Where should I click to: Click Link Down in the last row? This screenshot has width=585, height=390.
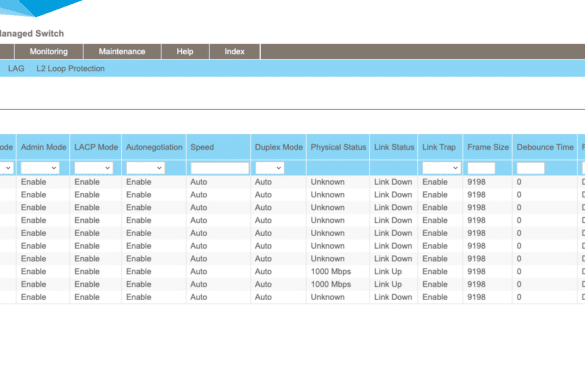393,297
